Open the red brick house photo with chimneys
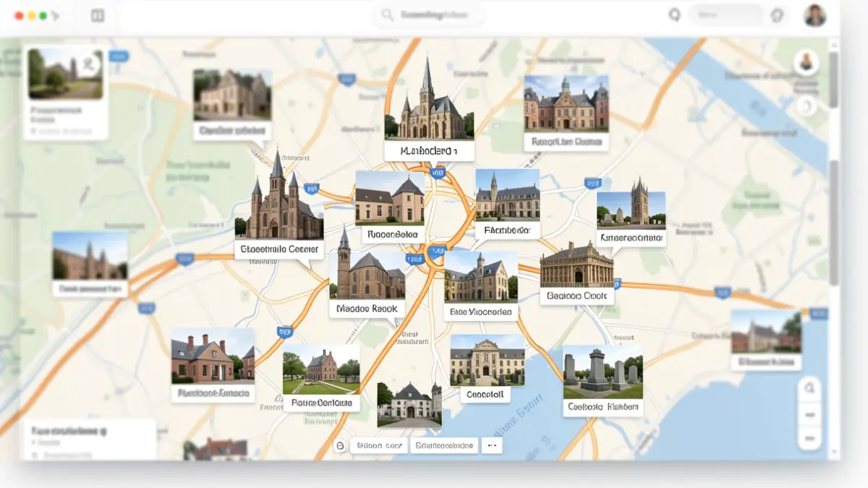868x488 pixels. [213, 356]
